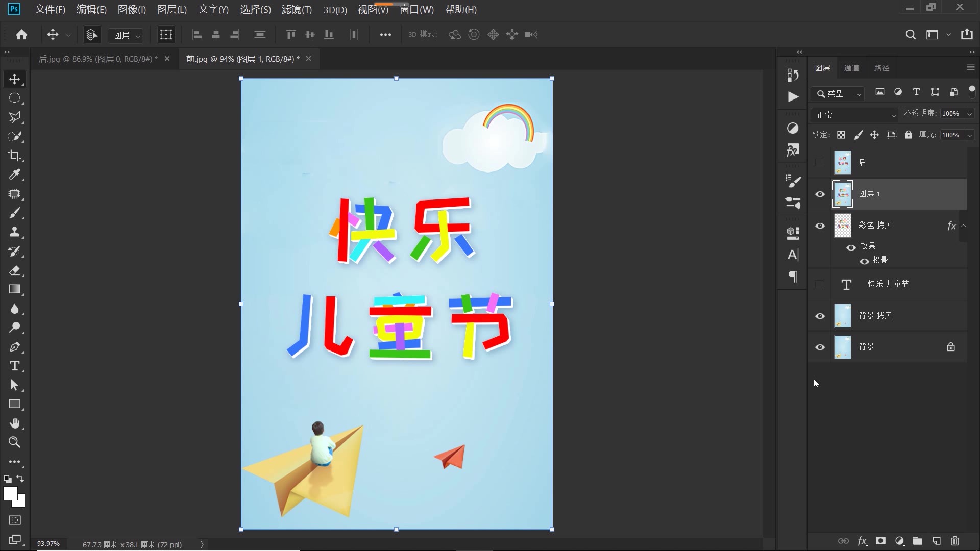Select the Eraser tool

(x=14, y=270)
